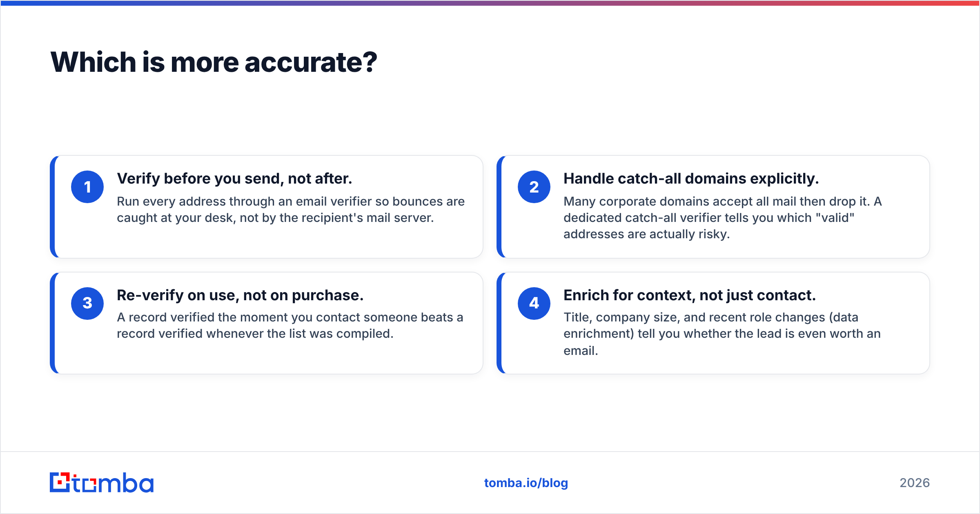Image resolution: width=980 pixels, height=514 pixels.
Task: Click the re-verify description in card 3
Action: (290, 326)
